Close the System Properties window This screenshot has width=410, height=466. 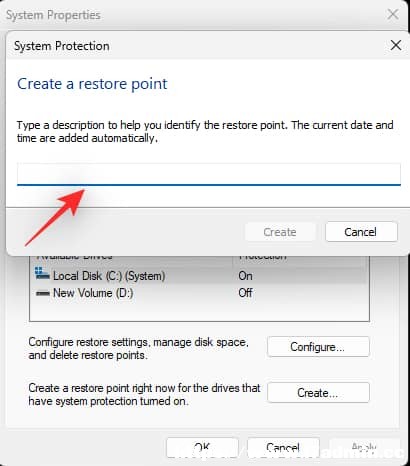coord(393,15)
